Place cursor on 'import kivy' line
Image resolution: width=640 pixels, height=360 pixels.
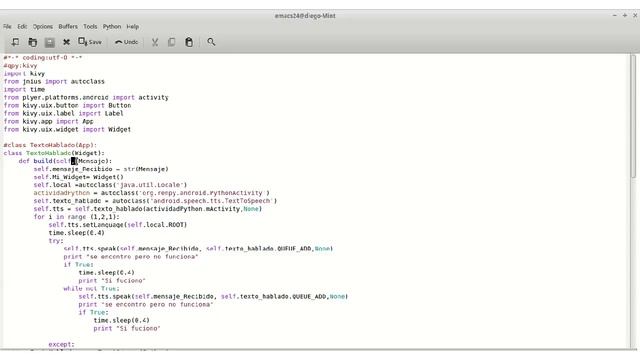point(24,73)
